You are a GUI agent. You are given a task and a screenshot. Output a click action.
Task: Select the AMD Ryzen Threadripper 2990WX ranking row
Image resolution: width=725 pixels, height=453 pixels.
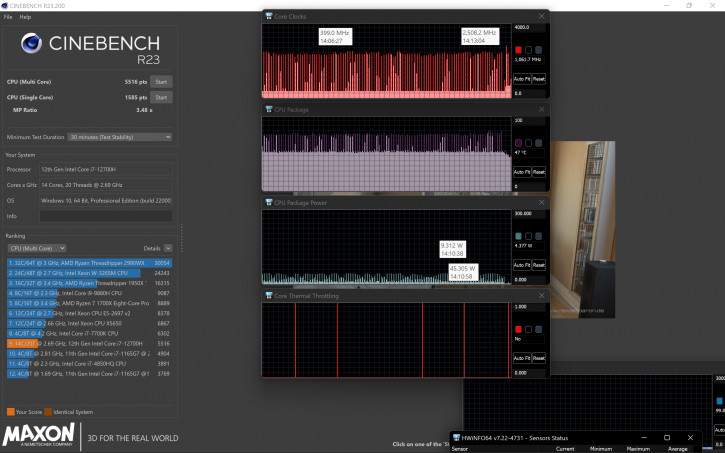click(x=89, y=263)
